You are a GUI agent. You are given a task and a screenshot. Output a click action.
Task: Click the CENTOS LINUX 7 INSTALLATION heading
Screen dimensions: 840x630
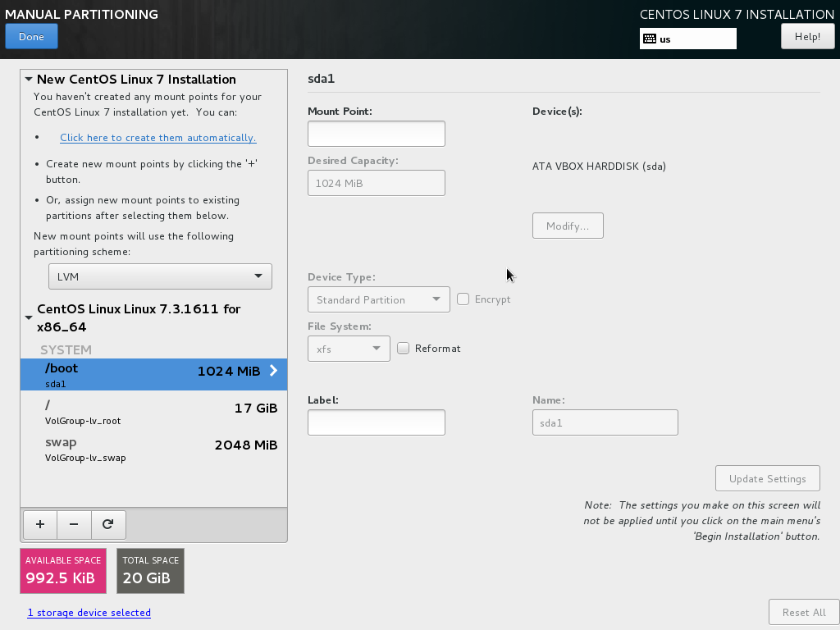(737, 15)
